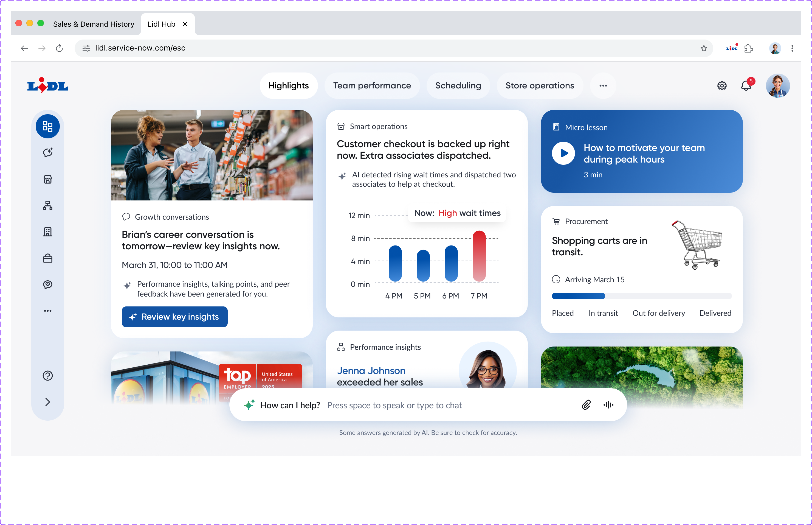
Task: Open the more options ellipsis in top navigation
Action: tap(603, 86)
